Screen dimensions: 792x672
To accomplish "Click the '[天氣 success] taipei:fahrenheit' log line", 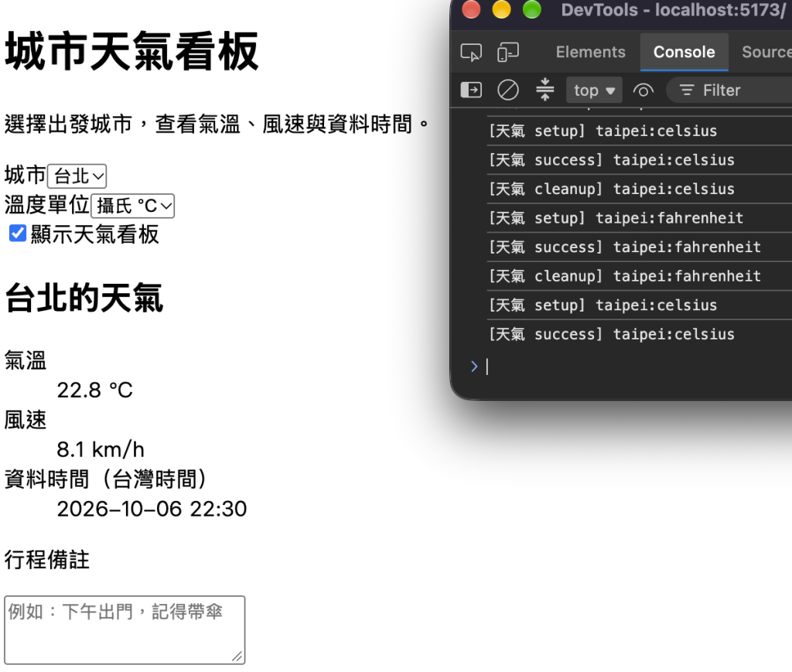I will (639, 247).
